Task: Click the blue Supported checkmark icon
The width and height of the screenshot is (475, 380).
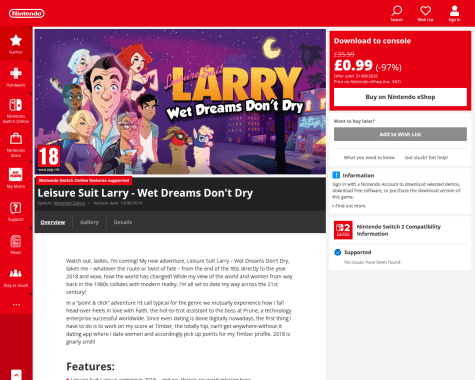Action: coord(337,252)
